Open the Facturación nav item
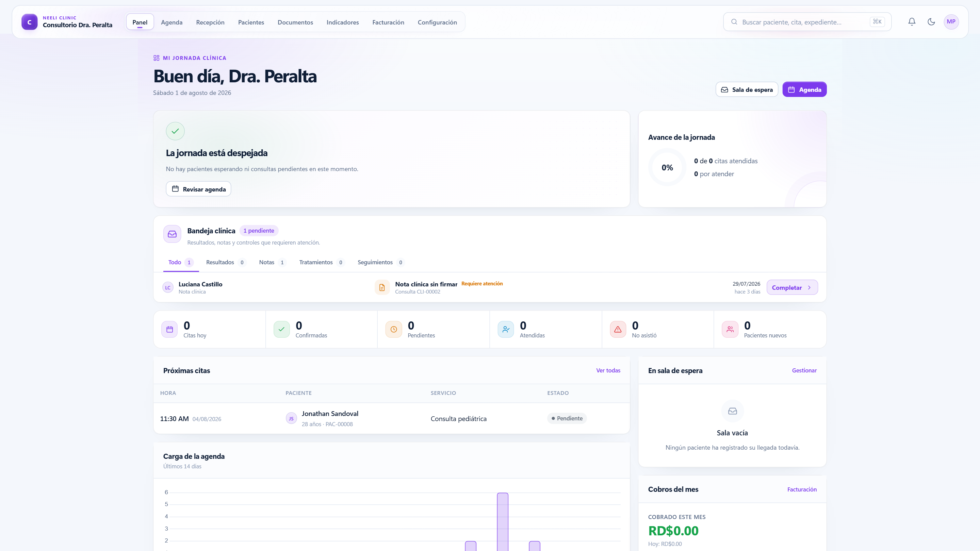The width and height of the screenshot is (980, 551). point(388,22)
